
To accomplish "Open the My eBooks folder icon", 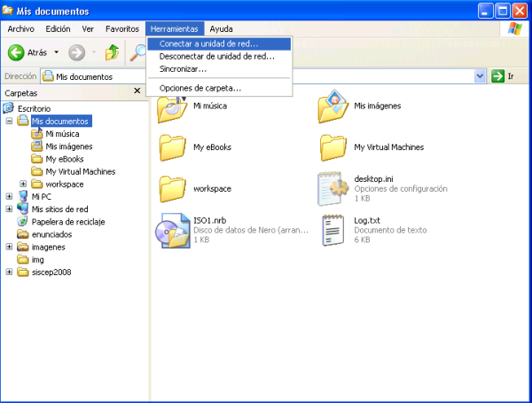I will [x=171, y=147].
